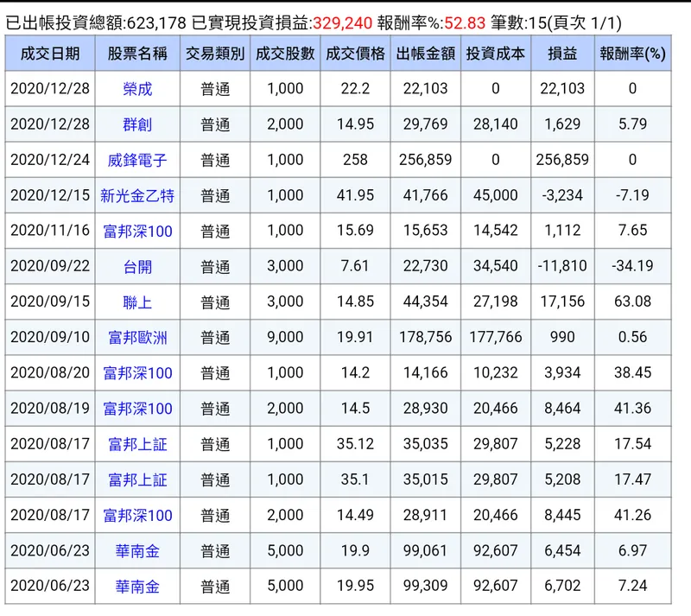Click the 22,103 profit cell for 榮成
The height and width of the screenshot is (616, 691).
coord(562,89)
